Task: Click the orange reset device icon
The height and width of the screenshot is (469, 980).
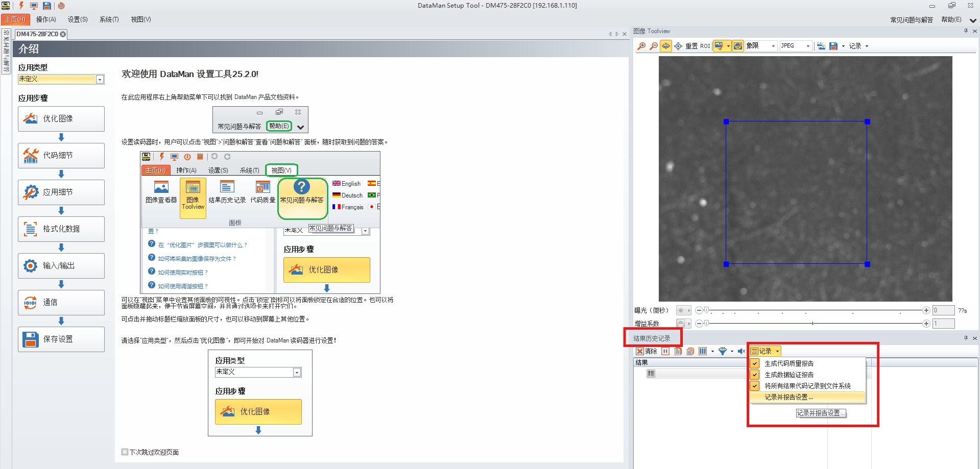Action: [61, 6]
